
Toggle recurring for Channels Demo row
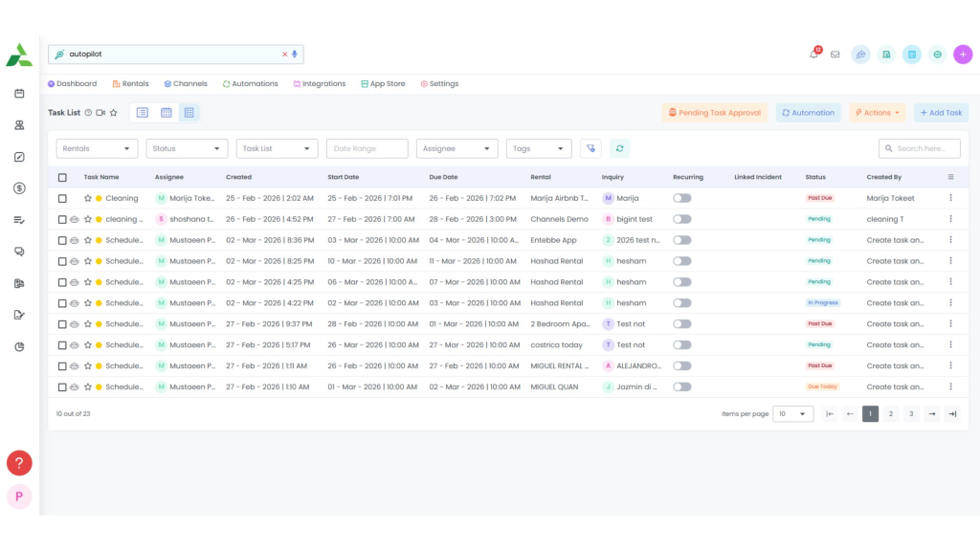(x=681, y=219)
